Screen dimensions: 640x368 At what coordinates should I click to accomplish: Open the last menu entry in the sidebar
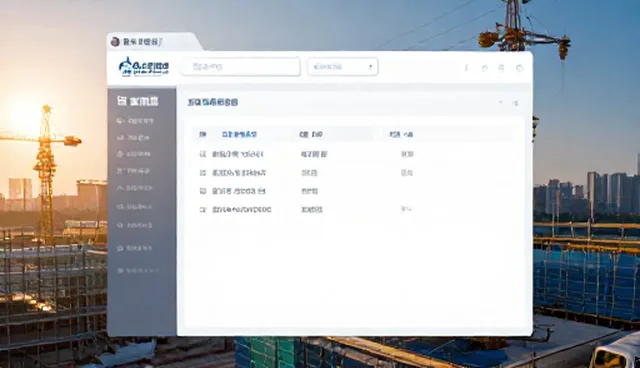pos(138,270)
